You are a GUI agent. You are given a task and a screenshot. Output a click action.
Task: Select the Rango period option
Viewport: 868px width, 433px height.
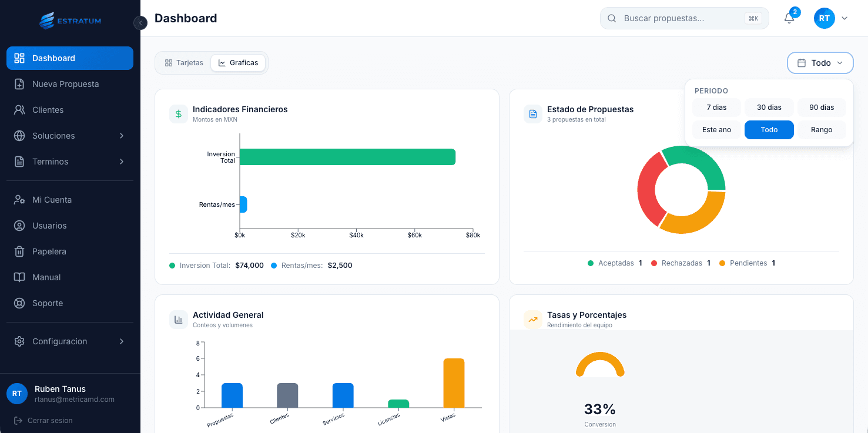[x=822, y=130]
